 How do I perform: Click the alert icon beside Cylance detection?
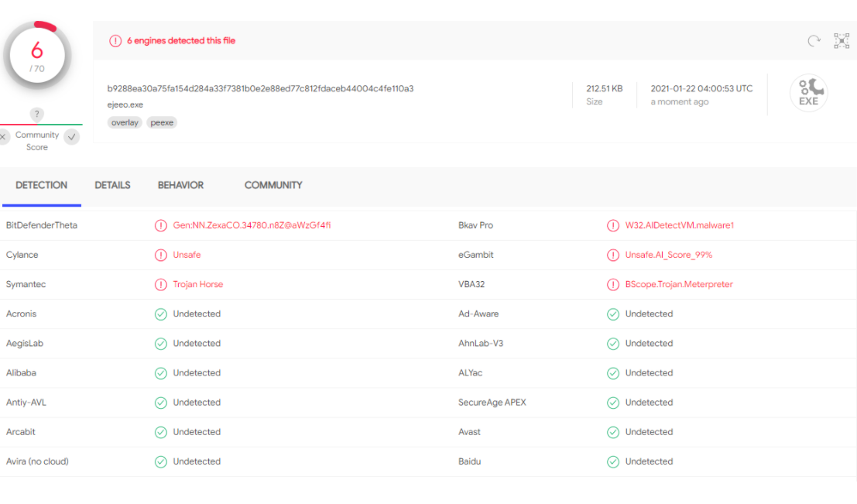click(161, 254)
